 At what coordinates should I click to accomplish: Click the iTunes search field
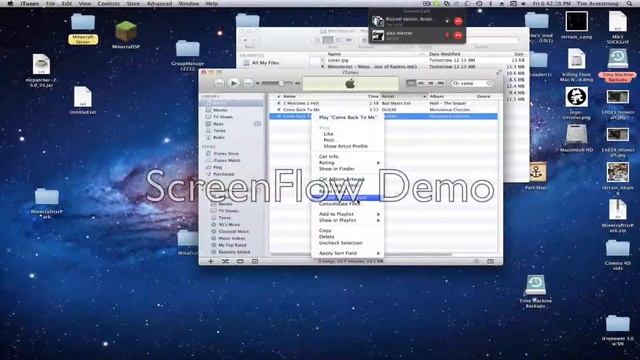click(x=472, y=83)
